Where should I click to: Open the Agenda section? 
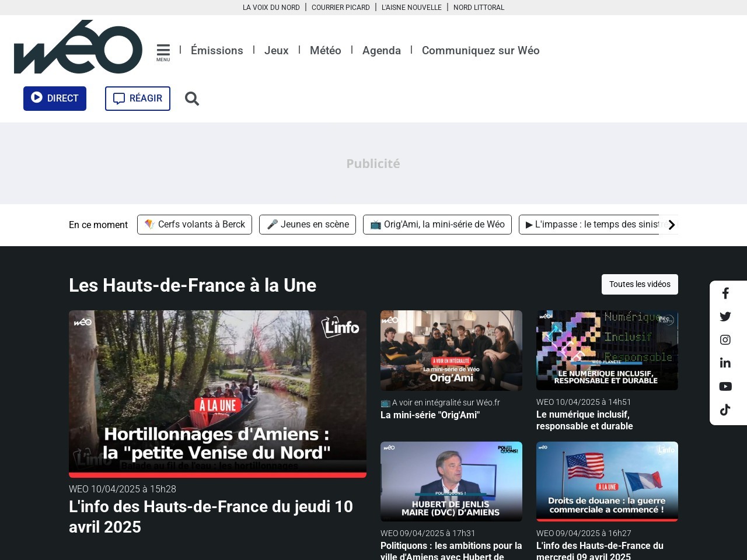pyautogui.click(x=382, y=50)
